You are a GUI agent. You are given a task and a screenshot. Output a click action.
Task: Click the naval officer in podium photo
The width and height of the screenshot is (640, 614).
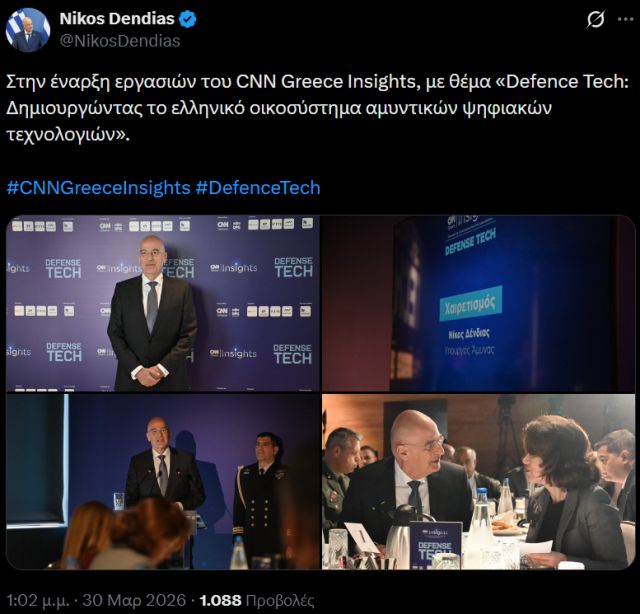point(261,497)
